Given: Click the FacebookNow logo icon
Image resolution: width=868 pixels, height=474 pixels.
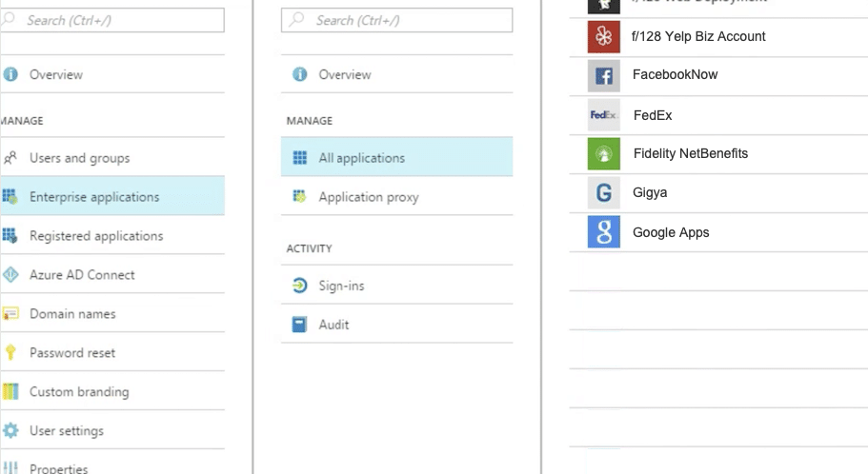Looking at the screenshot, I should coord(604,76).
